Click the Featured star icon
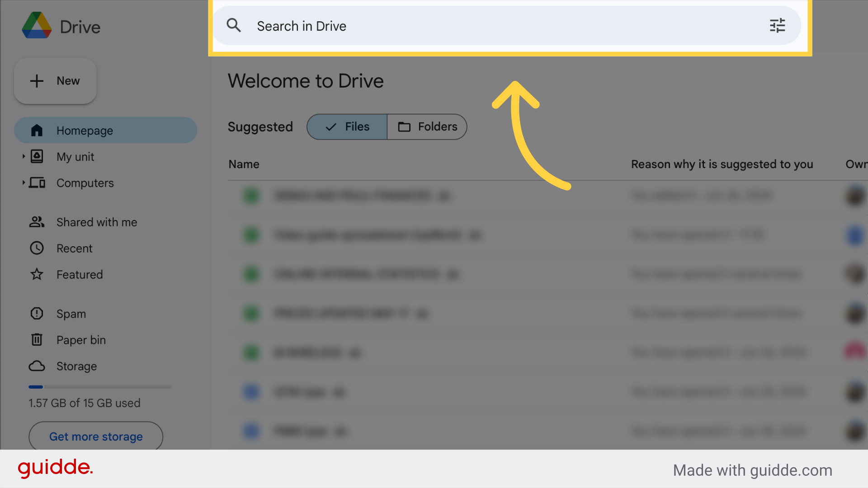 [x=37, y=274]
